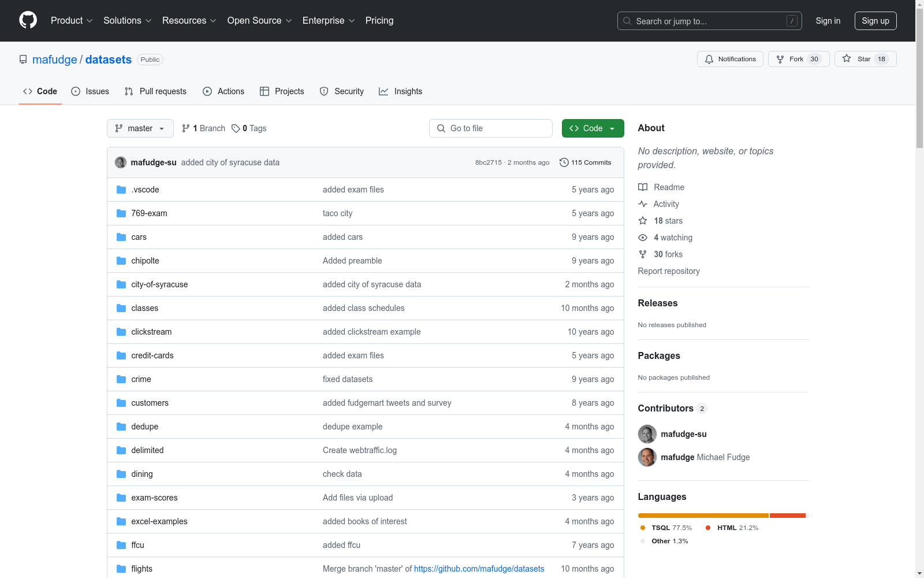Open the Pricing page

(x=379, y=20)
